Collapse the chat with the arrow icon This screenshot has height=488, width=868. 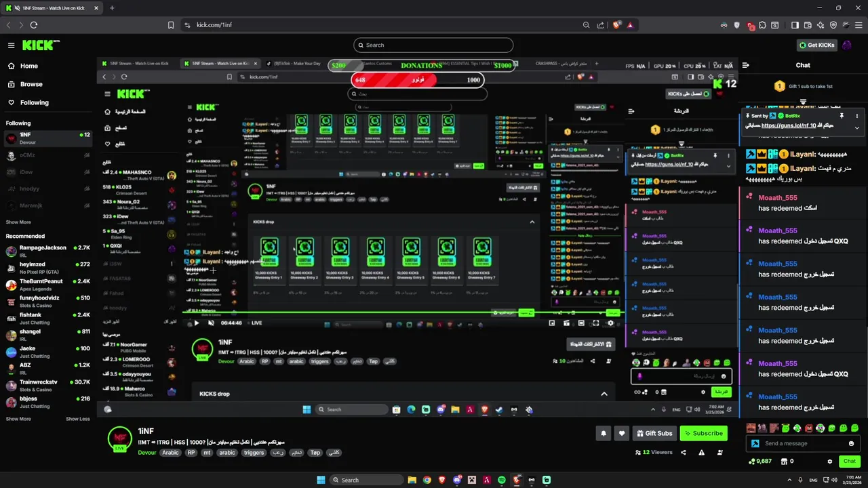[x=746, y=65]
